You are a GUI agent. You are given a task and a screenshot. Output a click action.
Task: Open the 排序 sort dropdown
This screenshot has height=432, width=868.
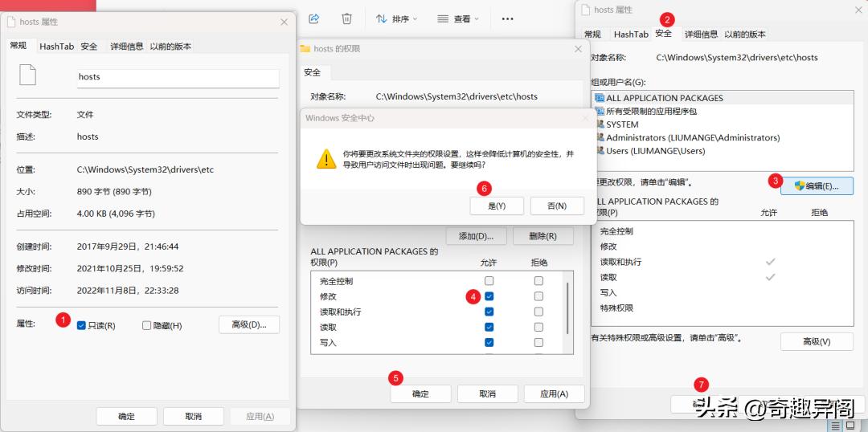tap(396, 18)
